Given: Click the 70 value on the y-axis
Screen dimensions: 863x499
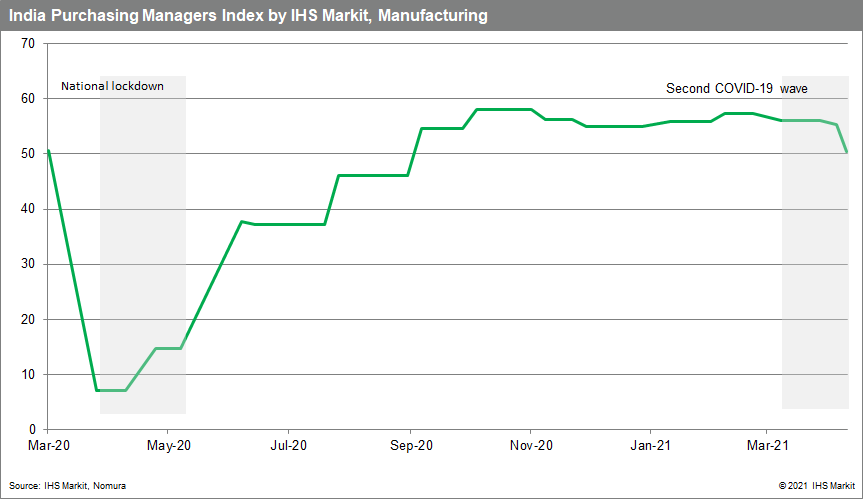Looking at the screenshot, I should click(x=28, y=44).
